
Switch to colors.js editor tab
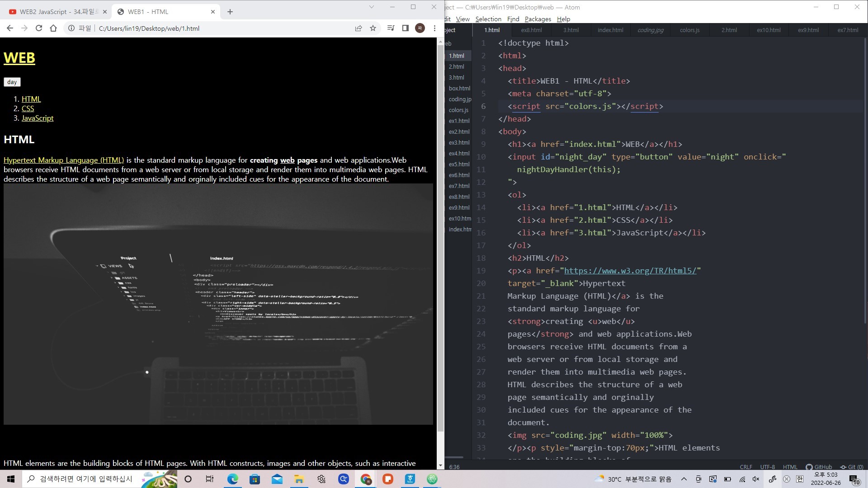pos(689,30)
